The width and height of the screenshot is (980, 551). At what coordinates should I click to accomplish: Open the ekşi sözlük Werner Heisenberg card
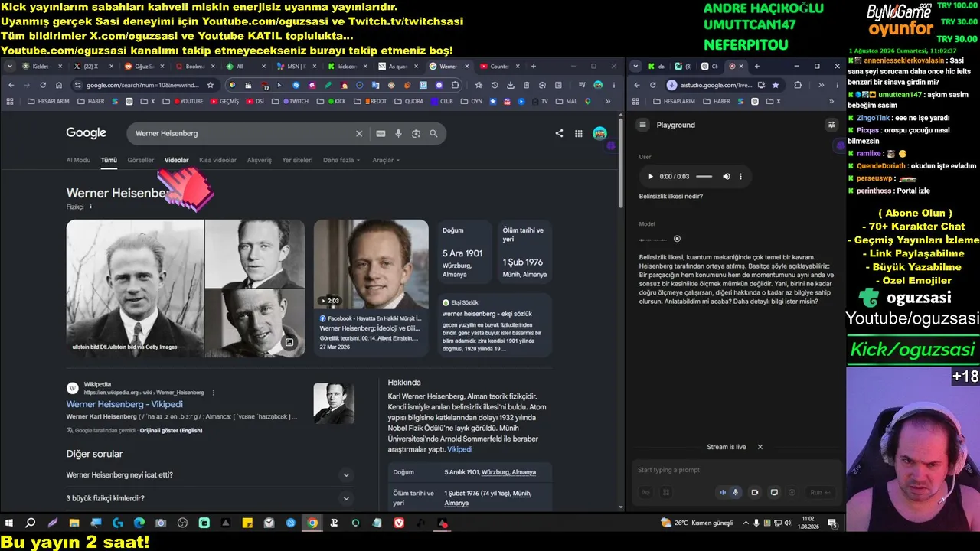tap(495, 325)
